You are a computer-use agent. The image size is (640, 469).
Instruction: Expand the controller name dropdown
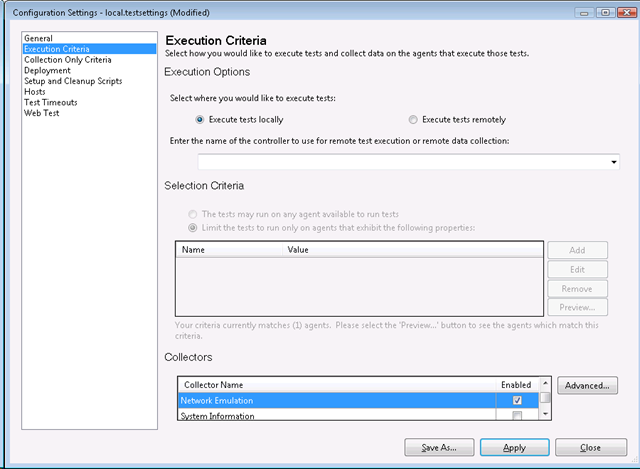tap(612, 162)
